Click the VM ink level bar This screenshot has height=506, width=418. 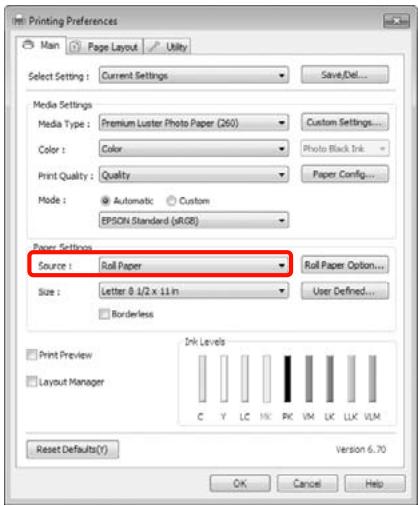[x=309, y=379]
